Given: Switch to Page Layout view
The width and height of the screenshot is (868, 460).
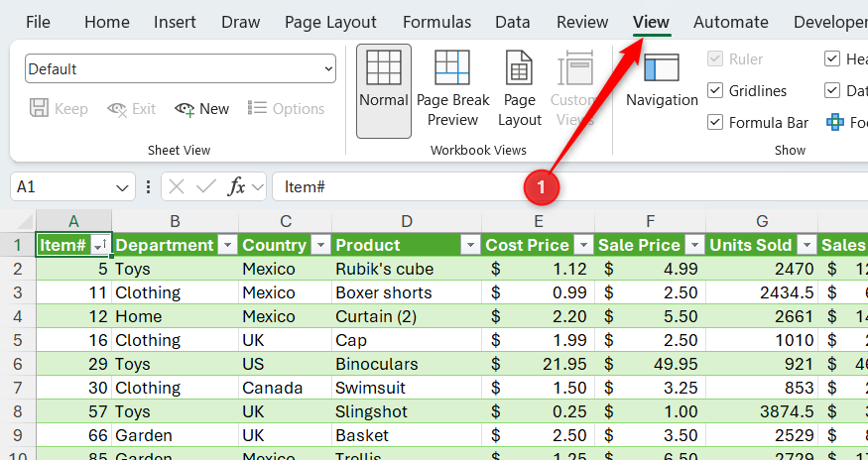Looking at the screenshot, I should pos(519,88).
